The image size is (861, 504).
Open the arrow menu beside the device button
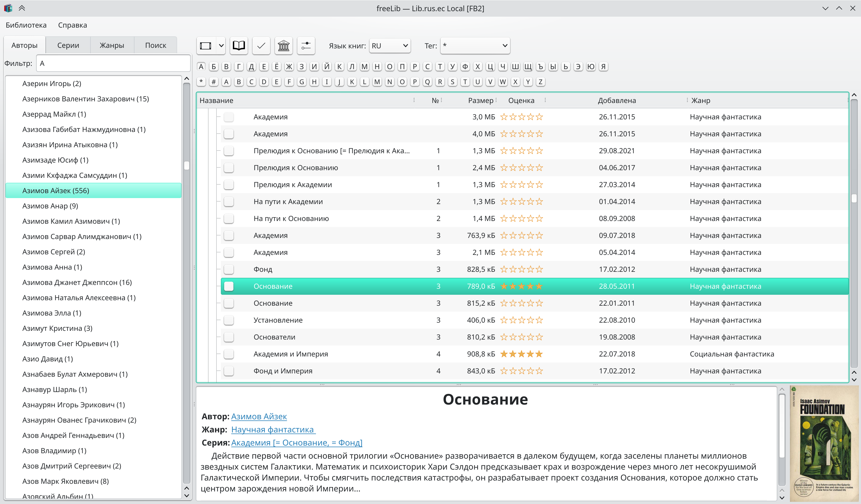(x=221, y=46)
